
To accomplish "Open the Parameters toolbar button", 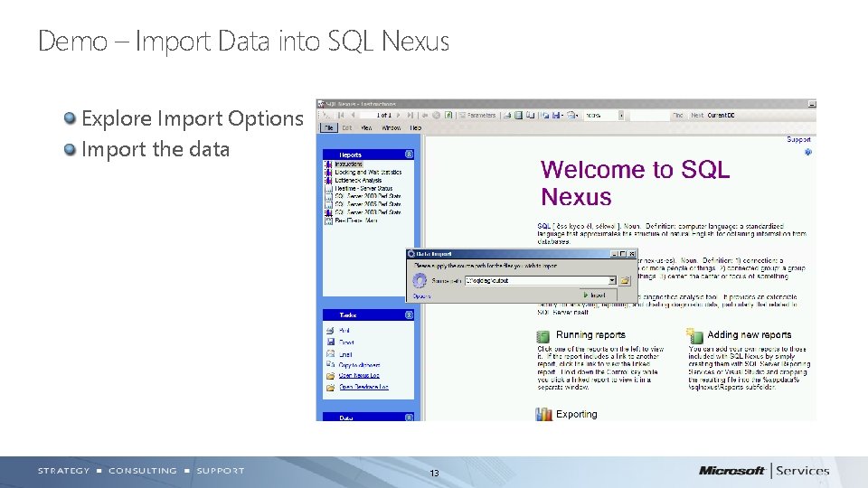I will pos(477,115).
